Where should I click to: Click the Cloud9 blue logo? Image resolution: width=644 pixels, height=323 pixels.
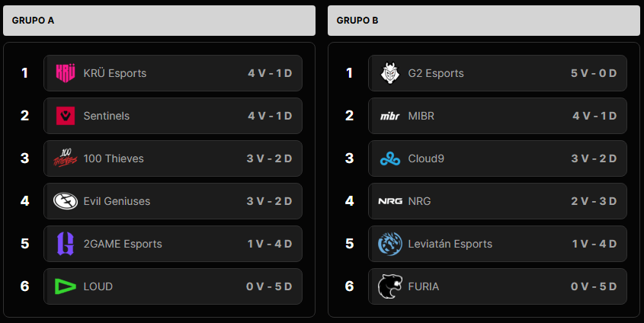point(389,158)
